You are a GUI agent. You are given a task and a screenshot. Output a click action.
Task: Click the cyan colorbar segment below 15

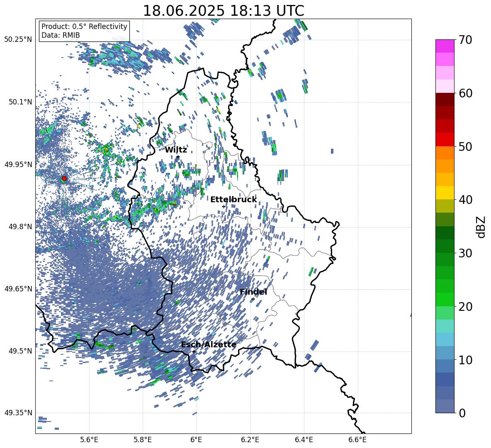[x=445, y=339]
